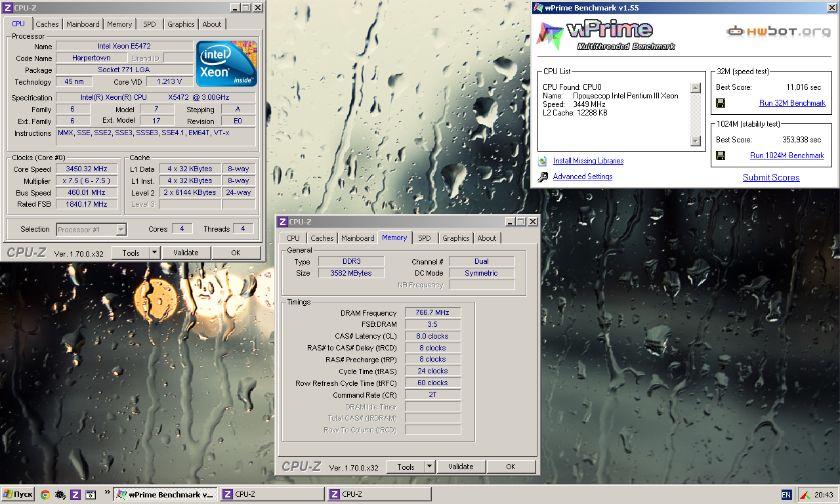This screenshot has width=840, height=504.
Task: Click the wPrime Multithreaded Benchmark logo
Action: pyautogui.click(x=606, y=35)
